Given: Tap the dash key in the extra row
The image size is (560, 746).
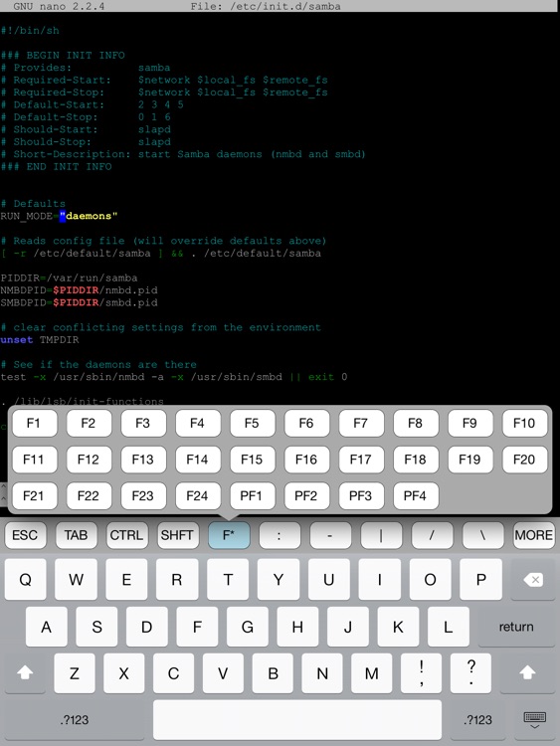Looking at the screenshot, I should [330, 535].
